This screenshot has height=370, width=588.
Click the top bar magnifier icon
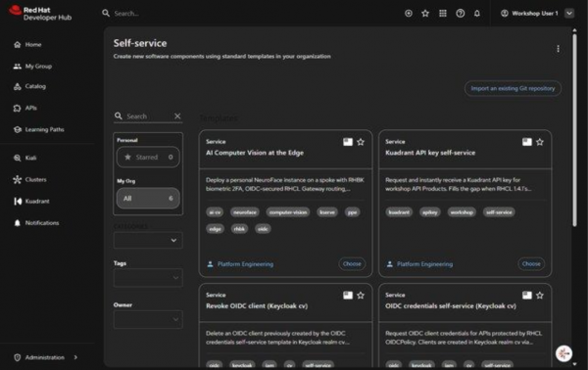(x=106, y=13)
